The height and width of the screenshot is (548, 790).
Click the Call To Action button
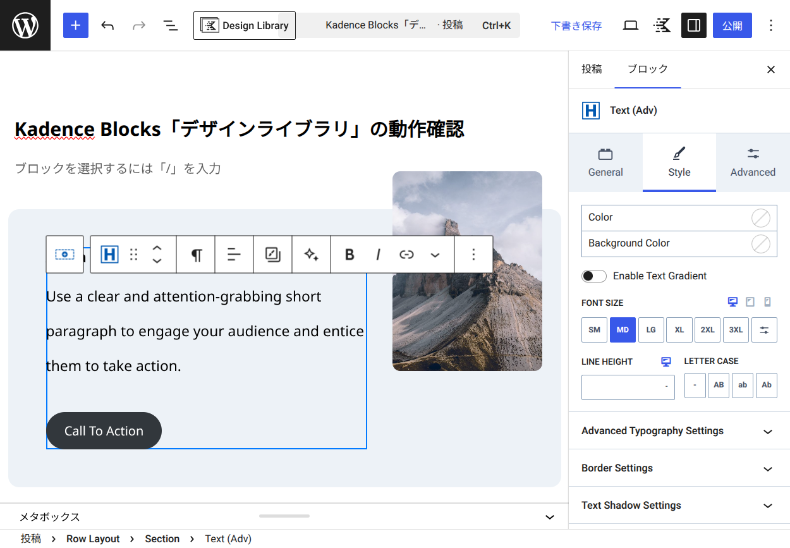tap(104, 431)
